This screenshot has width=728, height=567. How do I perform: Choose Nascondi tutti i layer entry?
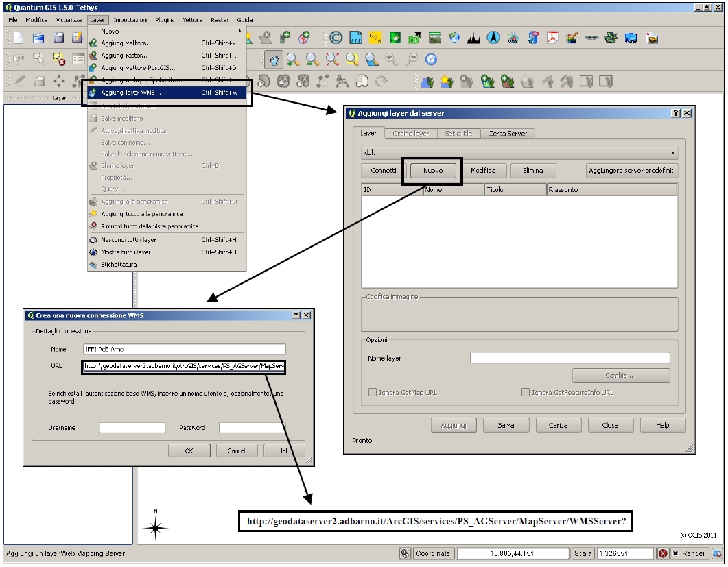coord(167,240)
